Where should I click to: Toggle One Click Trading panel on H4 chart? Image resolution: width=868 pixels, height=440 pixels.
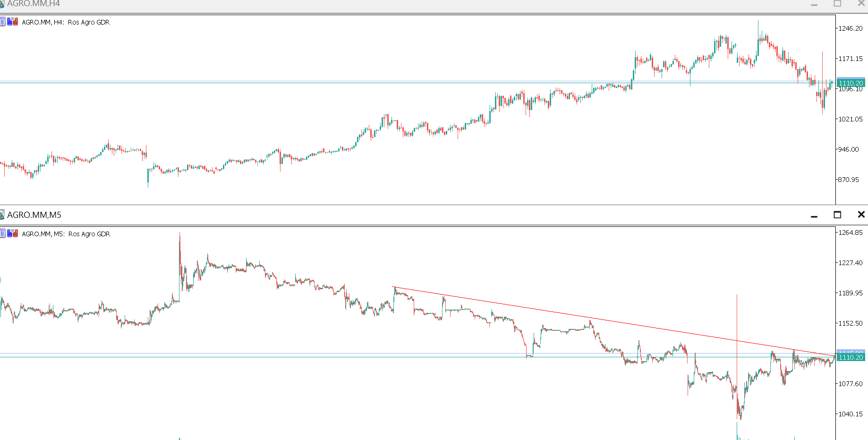(12, 22)
